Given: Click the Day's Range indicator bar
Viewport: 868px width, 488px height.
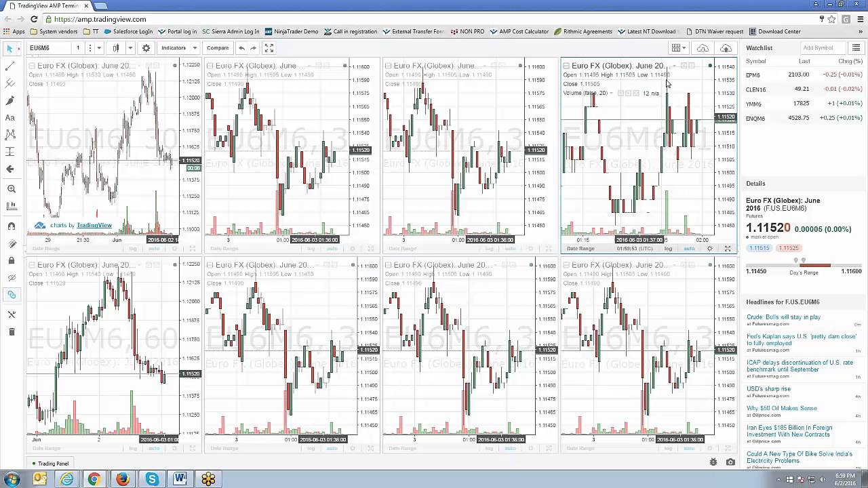Looking at the screenshot, I should 804,264.
